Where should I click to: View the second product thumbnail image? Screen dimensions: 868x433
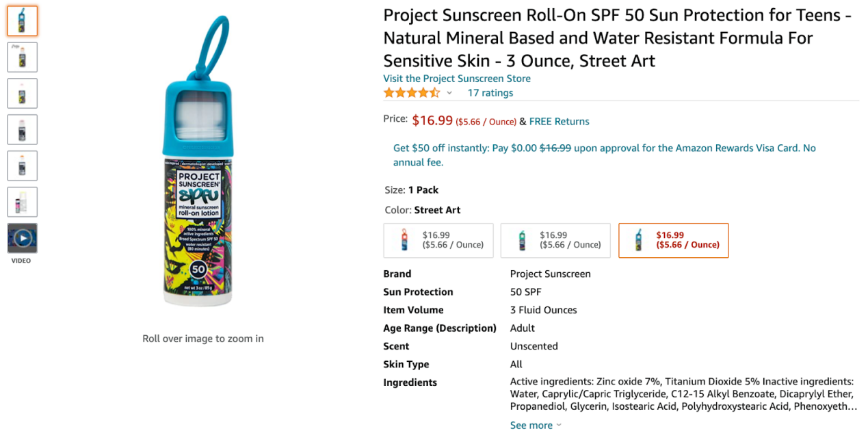22,57
